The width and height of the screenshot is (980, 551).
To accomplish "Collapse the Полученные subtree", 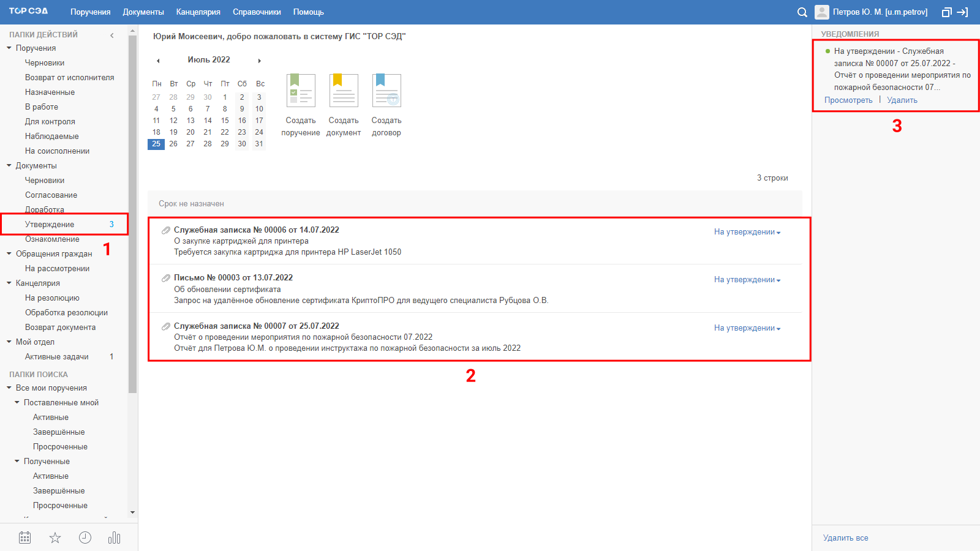I will tap(17, 461).
